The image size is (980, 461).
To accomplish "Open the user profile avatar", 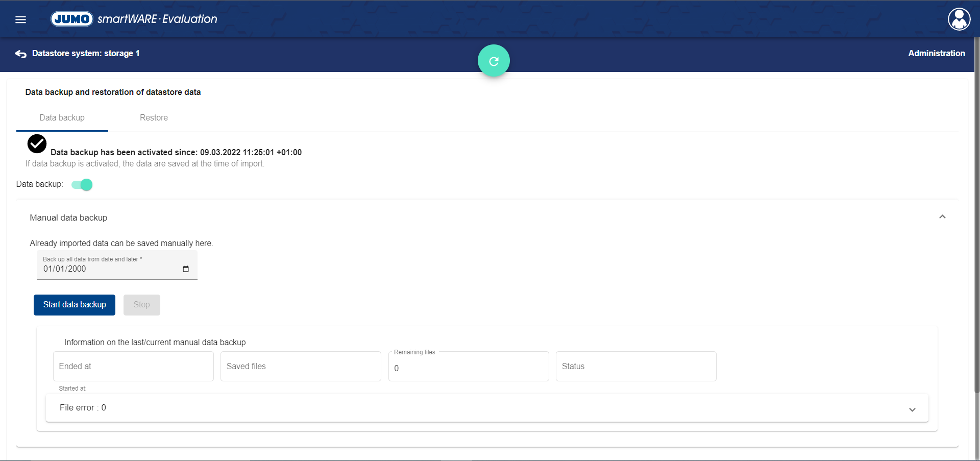I will [x=959, y=19].
